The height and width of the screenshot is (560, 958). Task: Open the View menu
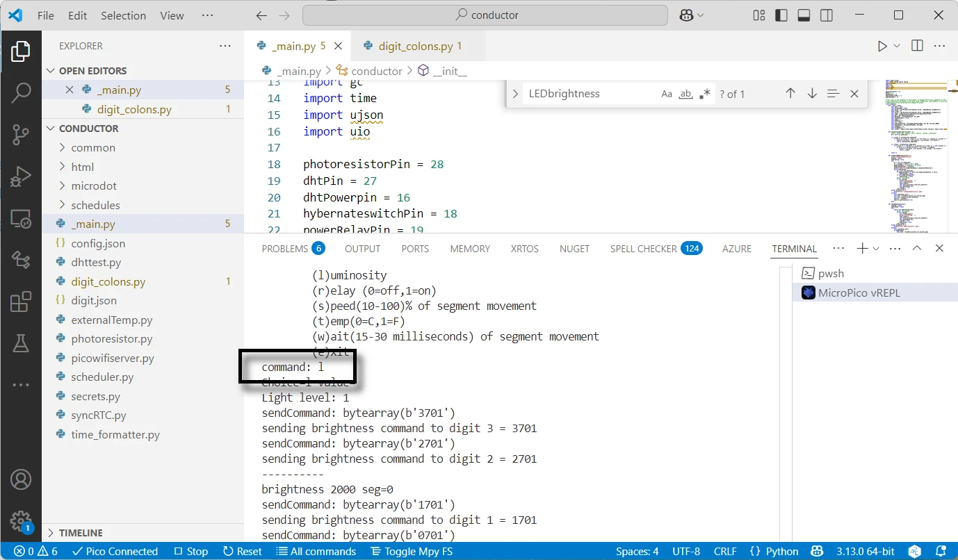pyautogui.click(x=172, y=15)
